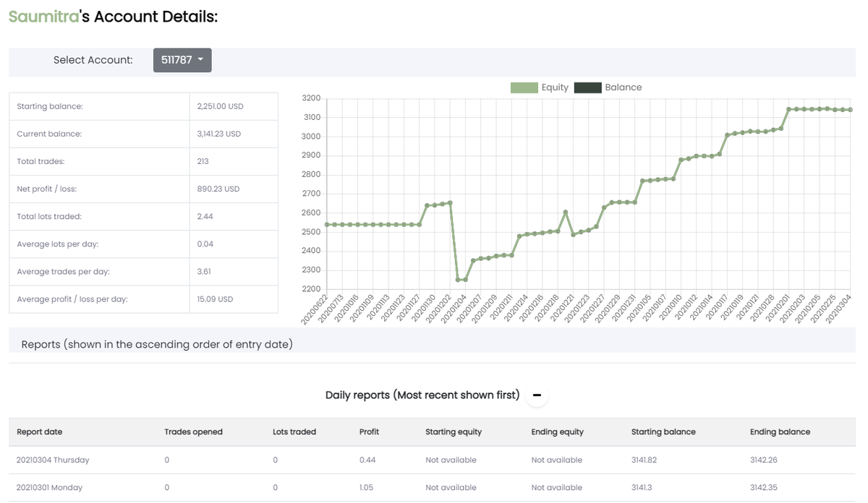The width and height of the screenshot is (868, 503).
Task: Click the 2,251.00 USD starting balance value
Action: point(220,106)
